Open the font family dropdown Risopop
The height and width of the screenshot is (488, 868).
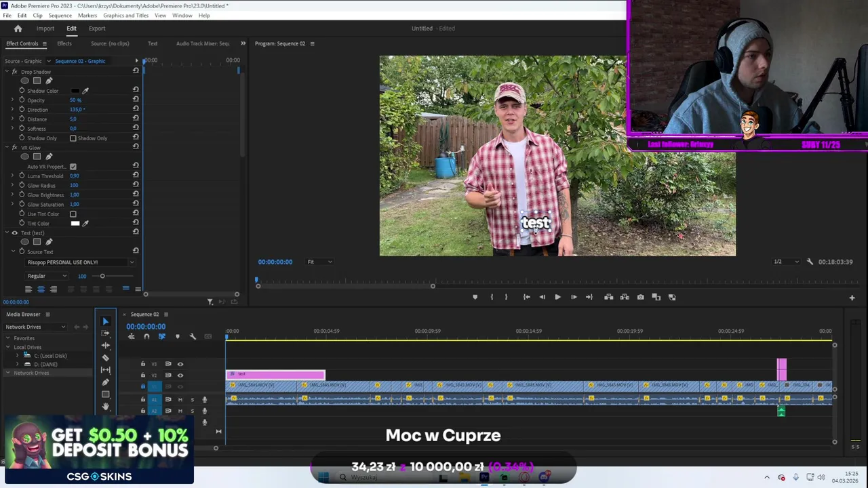coord(80,262)
